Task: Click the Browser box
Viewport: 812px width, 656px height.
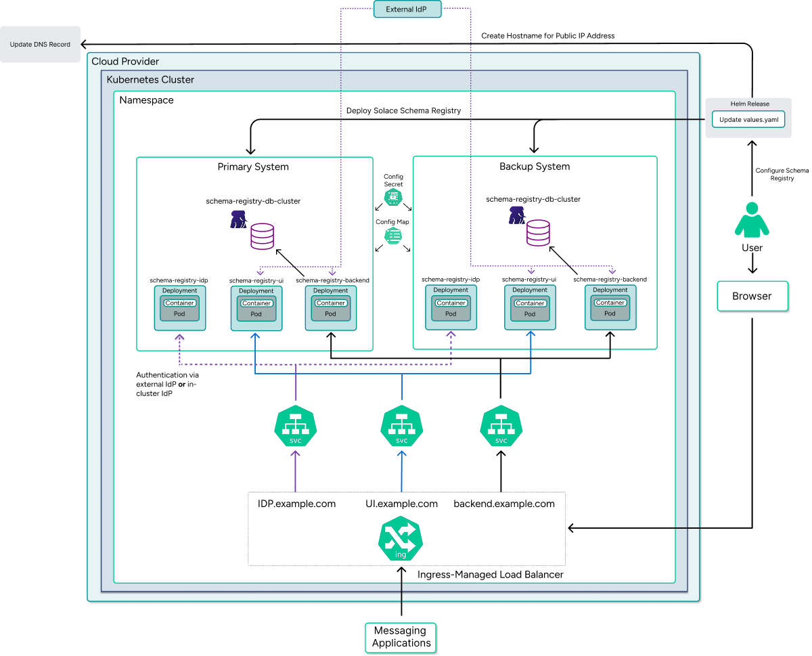Action: point(752,296)
